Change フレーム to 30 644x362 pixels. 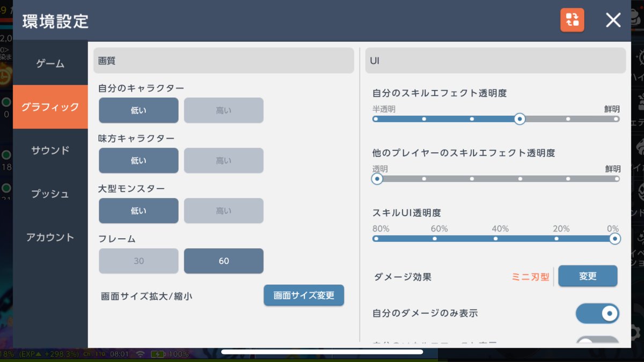(x=138, y=261)
